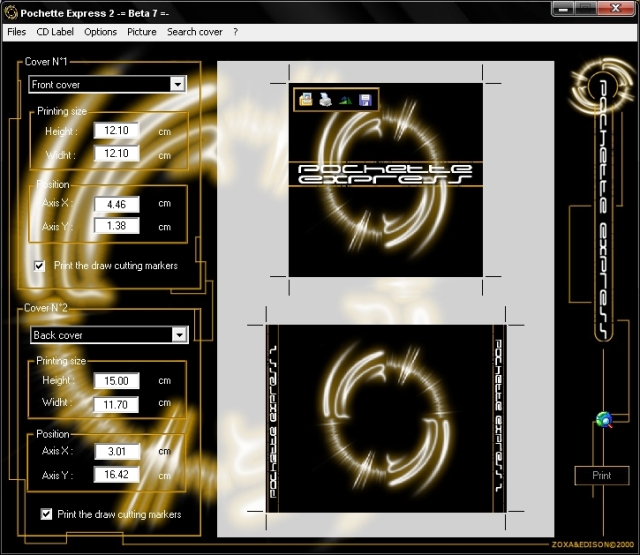The height and width of the screenshot is (555, 640).
Task: Click the open picture folder icon
Action: pyautogui.click(x=306, y=99)
